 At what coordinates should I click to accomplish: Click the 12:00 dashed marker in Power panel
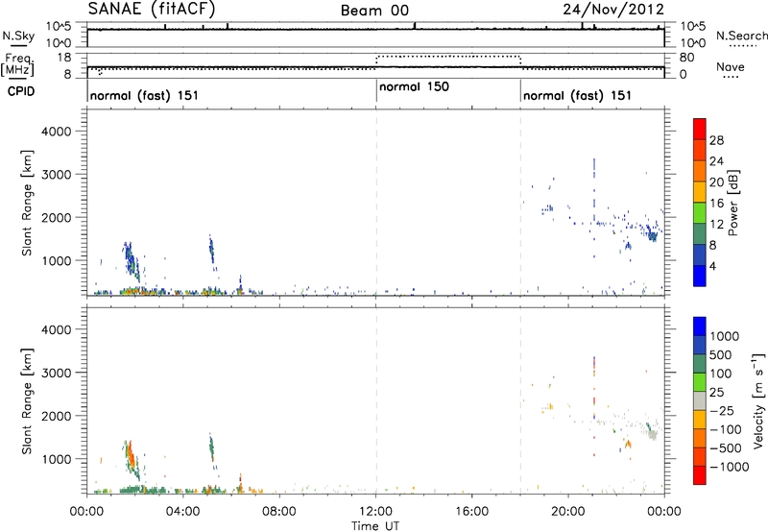(x=376, y=203)
